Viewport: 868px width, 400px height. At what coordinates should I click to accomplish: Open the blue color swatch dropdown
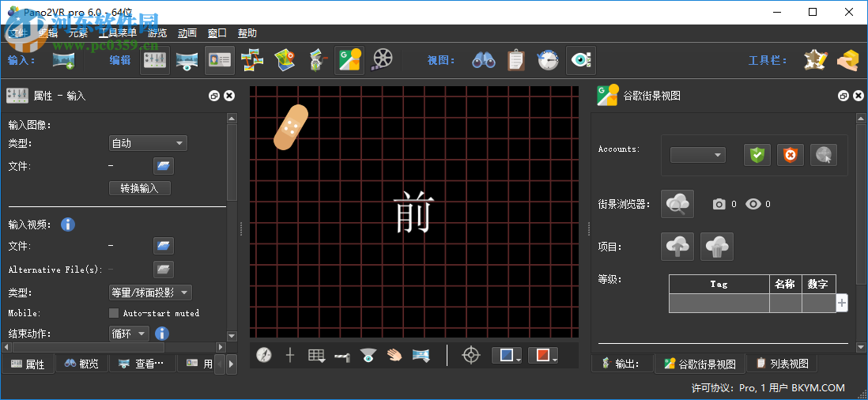pos(507,355)
